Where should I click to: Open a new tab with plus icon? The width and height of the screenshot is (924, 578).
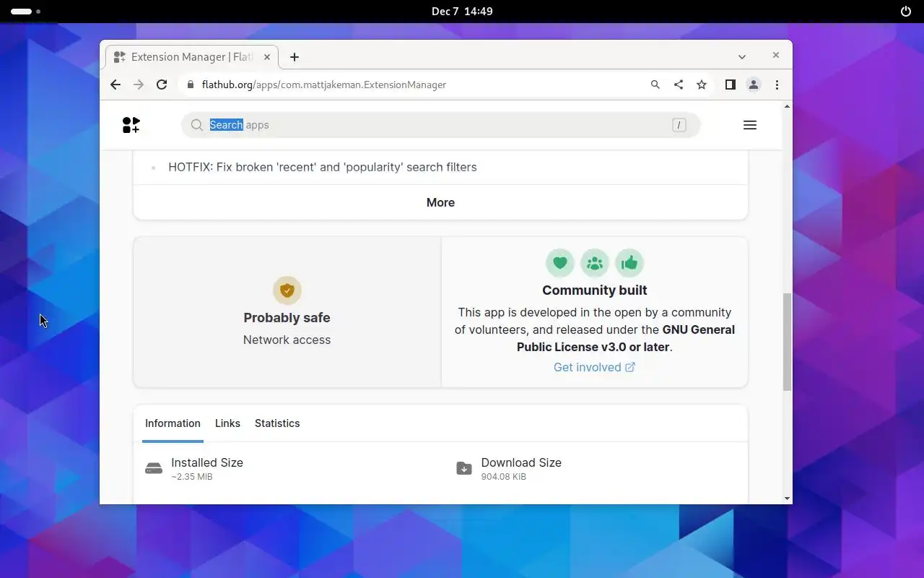coord(295,57)
